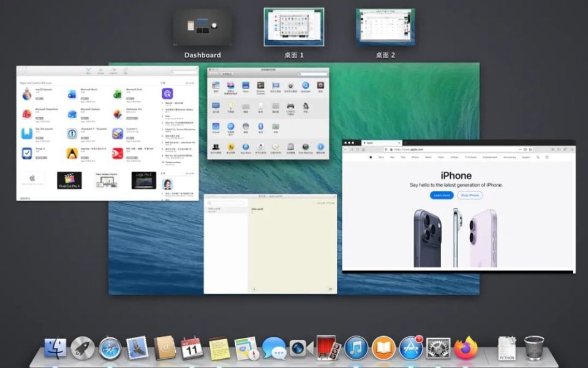Launch Photo Booth from the dock
Screen dimensions: 588x368
pos(328,348)
